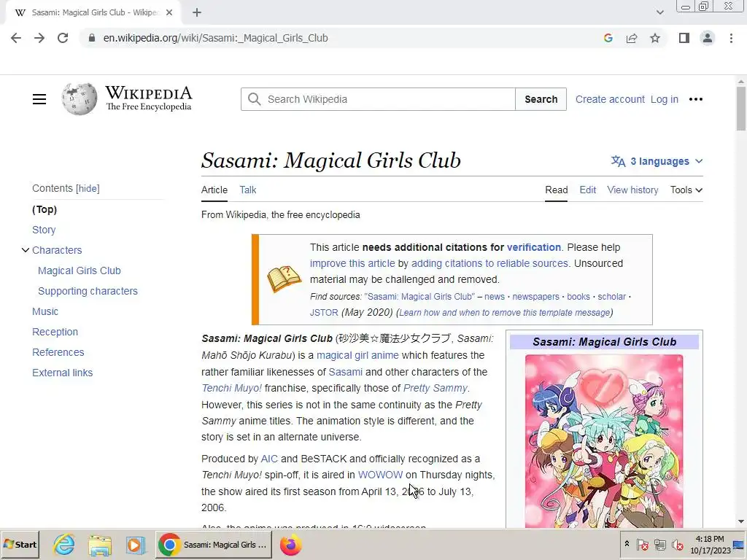Open the Chrome profile avatar

pyautogui.click(x=708, y=38)
